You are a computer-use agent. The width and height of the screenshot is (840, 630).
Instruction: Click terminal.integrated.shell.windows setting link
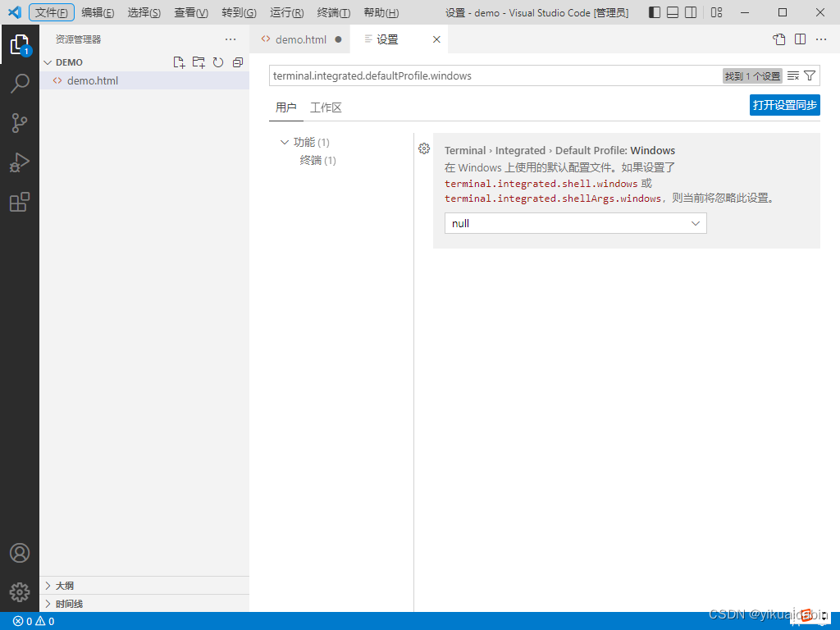click(x=541, y=184)
